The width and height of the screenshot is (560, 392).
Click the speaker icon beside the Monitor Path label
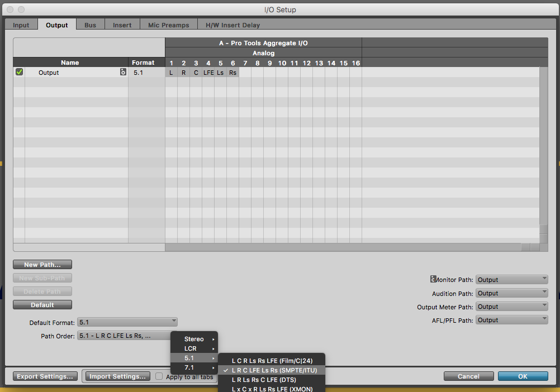click(x=433, y=279)
